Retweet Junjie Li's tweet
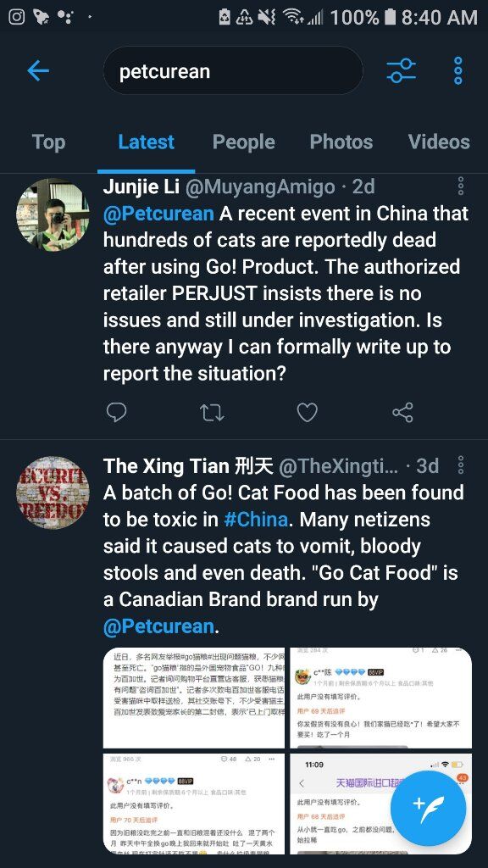The image size is (488, 868). (212, 413)
